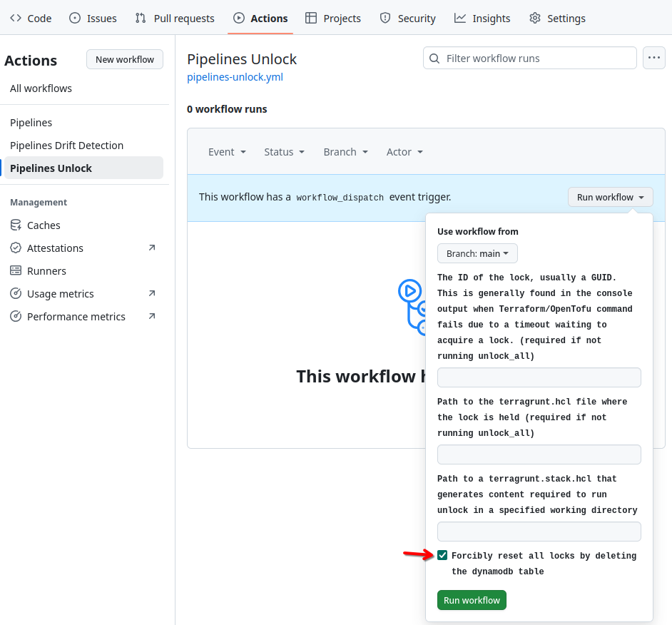Expand the Status filter dropdown
The height and width of the screenshot is (625, 672).
tap(284, 152)
